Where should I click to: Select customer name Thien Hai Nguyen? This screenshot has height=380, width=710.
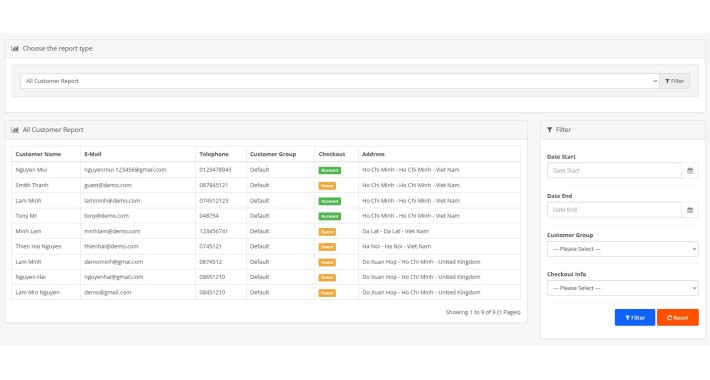click(38, 246)
